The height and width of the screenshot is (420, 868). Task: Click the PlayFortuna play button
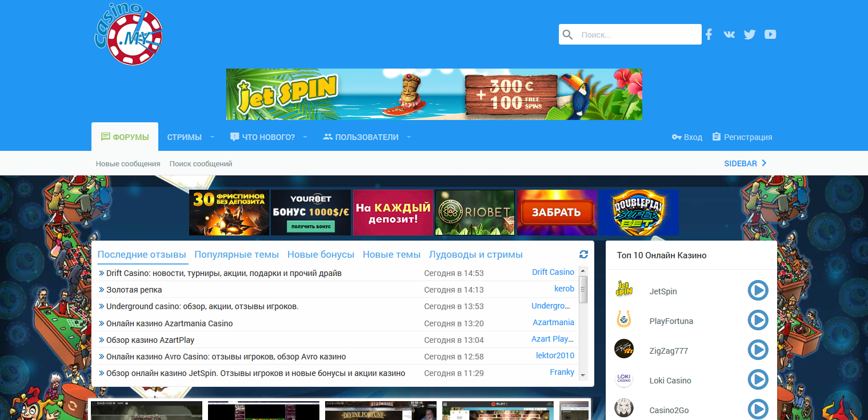758,321
